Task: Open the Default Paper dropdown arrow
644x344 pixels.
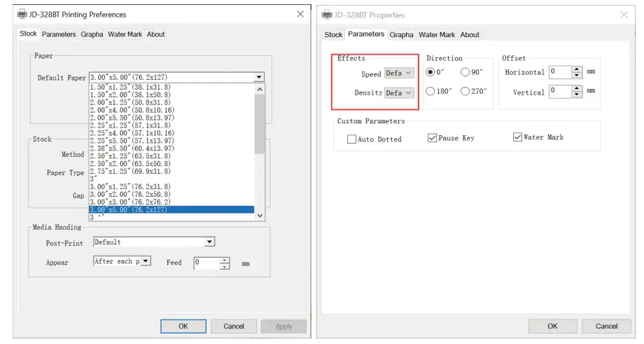Action: (x=259, y=77)
